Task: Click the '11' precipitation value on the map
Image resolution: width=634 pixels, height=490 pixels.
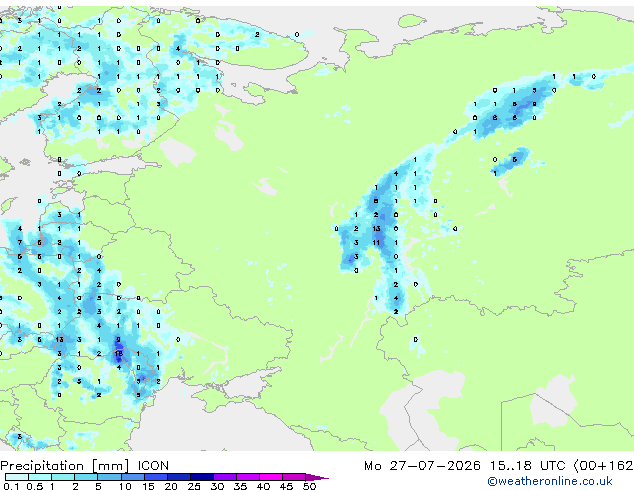Action: click(376, 243)
